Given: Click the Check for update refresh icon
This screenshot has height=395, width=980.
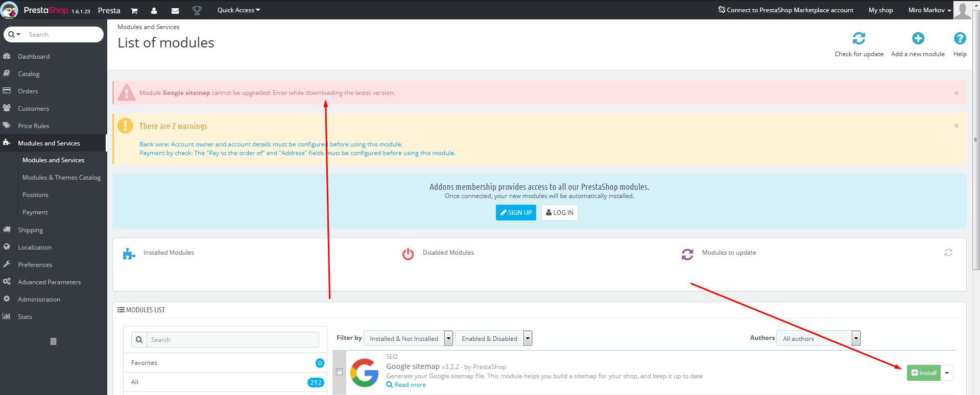Looking at the screenshot, I should pos(859,38).
